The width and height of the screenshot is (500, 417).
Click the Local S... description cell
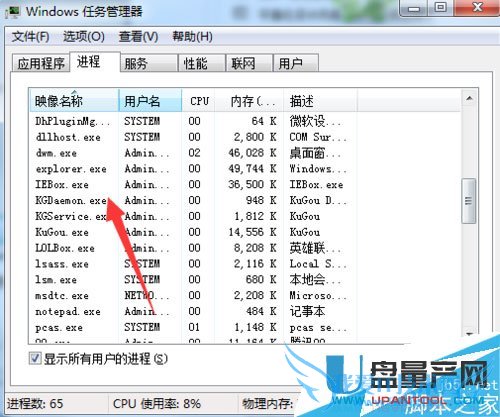pos(318,264)
